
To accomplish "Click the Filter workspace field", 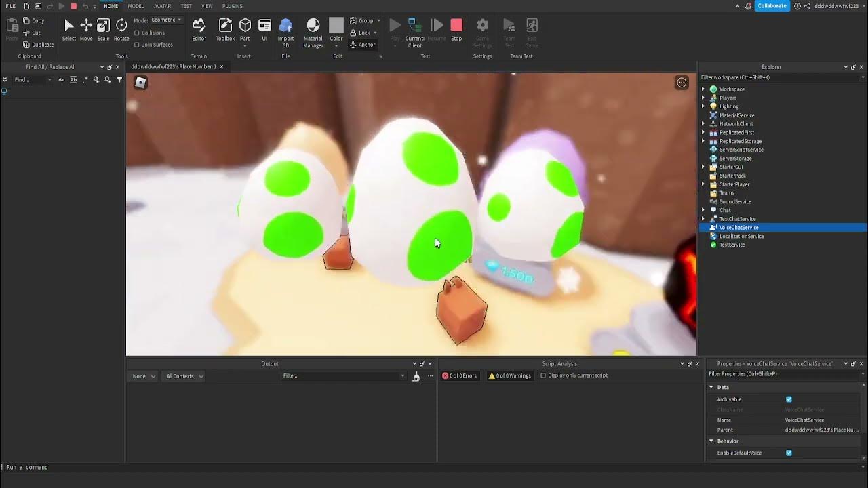I will (x=783, y=77).
